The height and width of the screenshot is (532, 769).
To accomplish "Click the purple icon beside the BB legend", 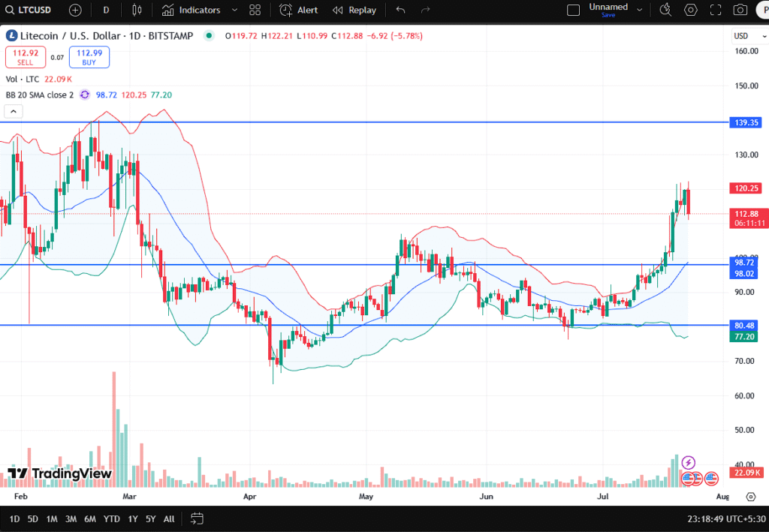I will [x=85, y=95].
